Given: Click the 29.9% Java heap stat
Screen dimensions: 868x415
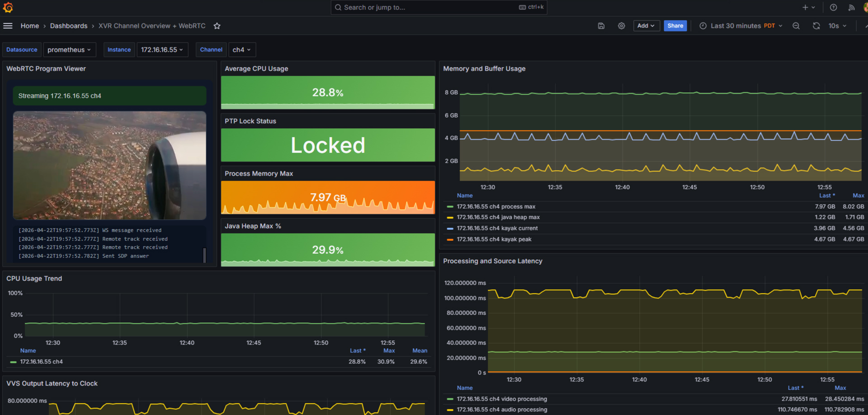Looking at the screenshot, I should (328, 250).
